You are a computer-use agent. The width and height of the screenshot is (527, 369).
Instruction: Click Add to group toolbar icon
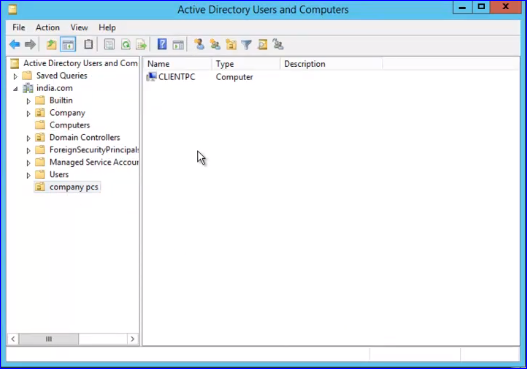(x=278, y=44)
